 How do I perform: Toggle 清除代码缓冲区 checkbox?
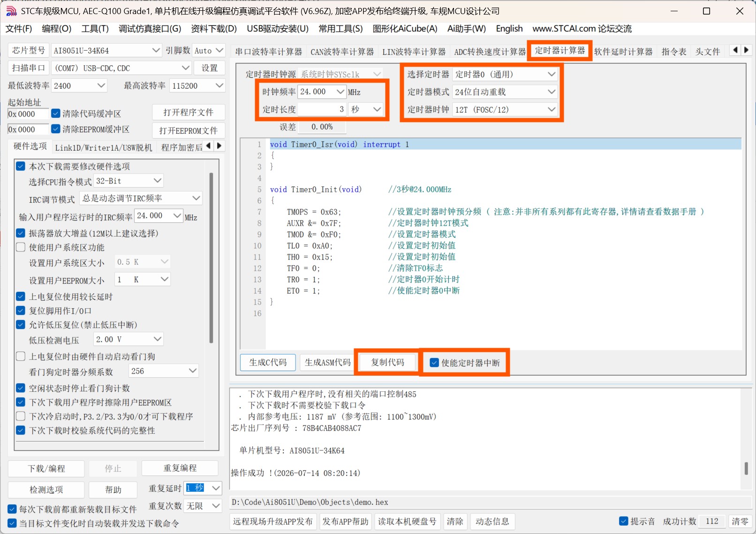56,113
